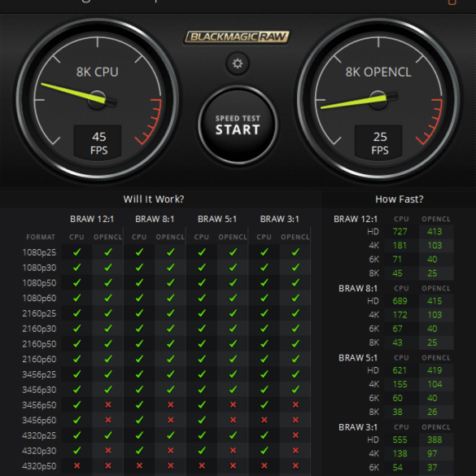Click the 'How Fast?' heading
The width and height of the screenshot is (476, 476).
400,199
